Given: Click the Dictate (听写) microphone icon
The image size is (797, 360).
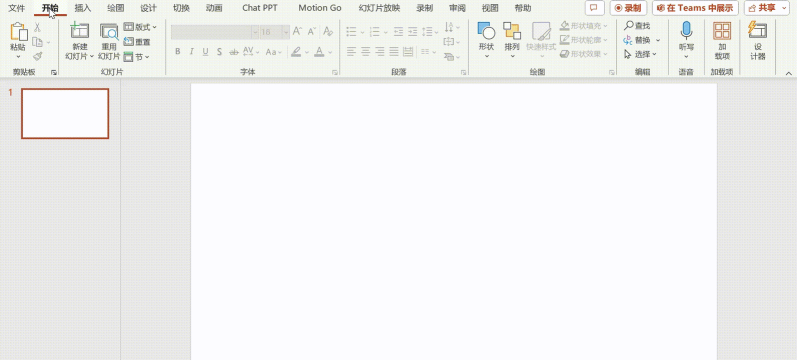Looking at the screenshot, I should click(686, 31).
